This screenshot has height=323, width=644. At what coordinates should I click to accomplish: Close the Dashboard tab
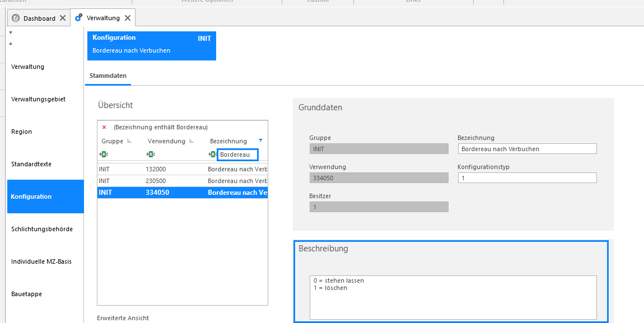[62, 18]
